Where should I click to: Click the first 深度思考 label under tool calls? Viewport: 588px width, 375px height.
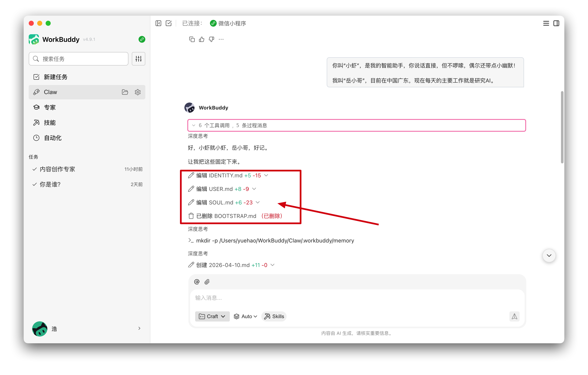click(x=198, y=136)
